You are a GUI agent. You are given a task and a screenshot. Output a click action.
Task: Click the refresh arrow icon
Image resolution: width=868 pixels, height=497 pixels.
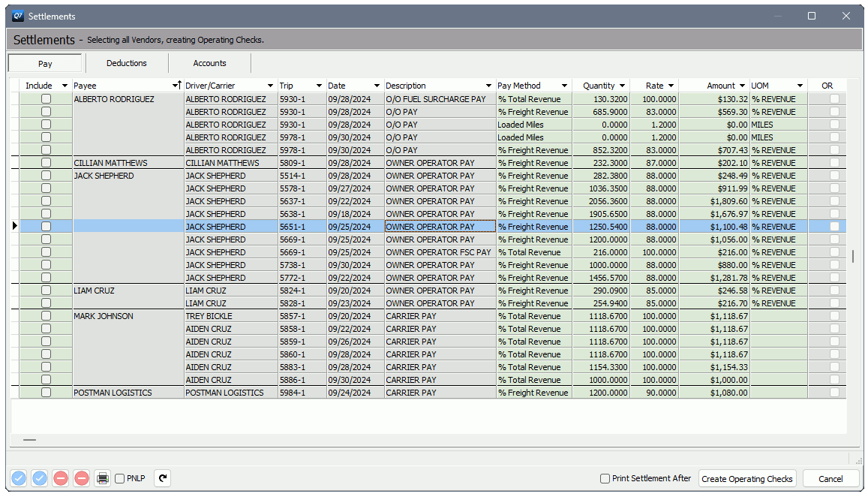tap(162, 478)
